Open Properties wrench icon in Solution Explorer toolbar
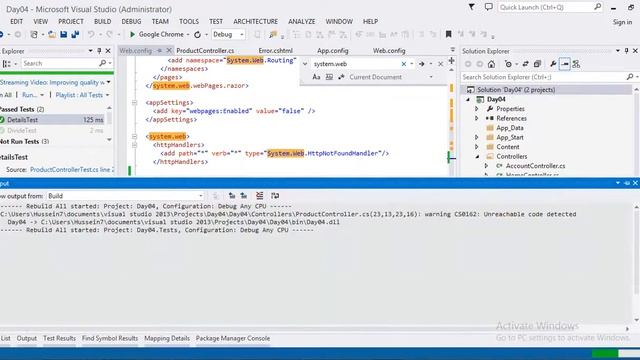Viewport: 640px width, 360px height. [x=553, y=64]
